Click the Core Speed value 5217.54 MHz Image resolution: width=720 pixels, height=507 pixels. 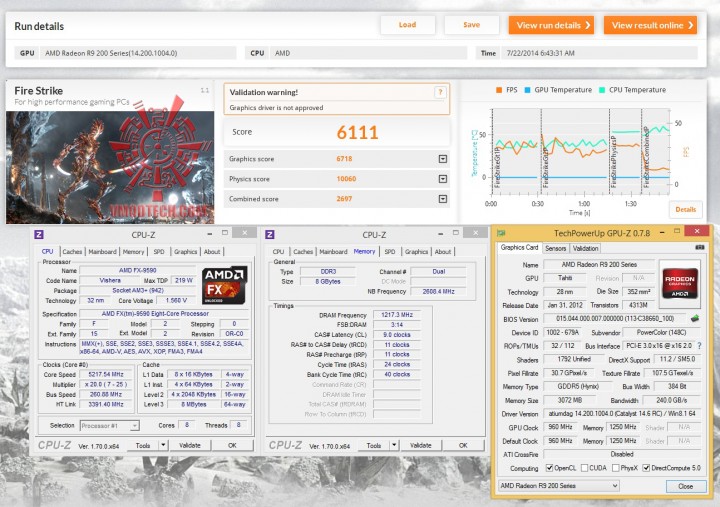point(106,374)
